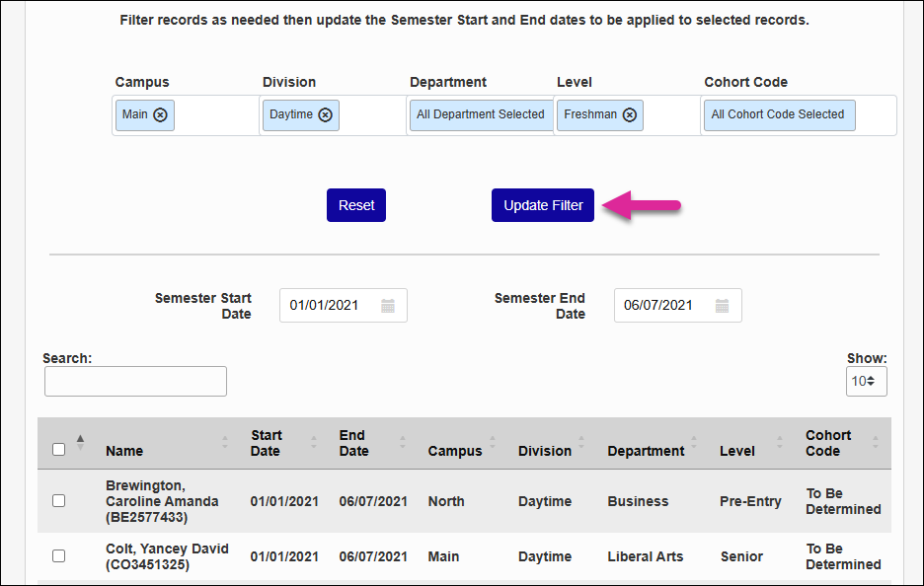
Task: Sort table by Start Date column arrows
Action: [x=314, y=442]
